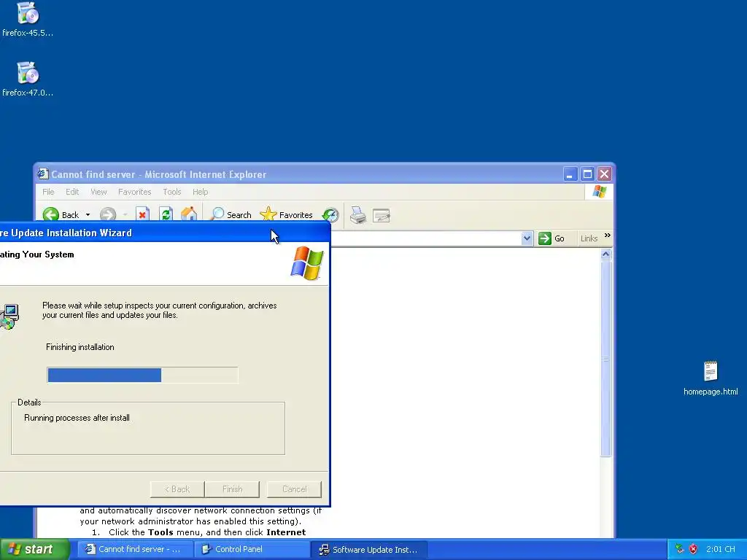Click the red security shield tray icon

click(693, 549)
